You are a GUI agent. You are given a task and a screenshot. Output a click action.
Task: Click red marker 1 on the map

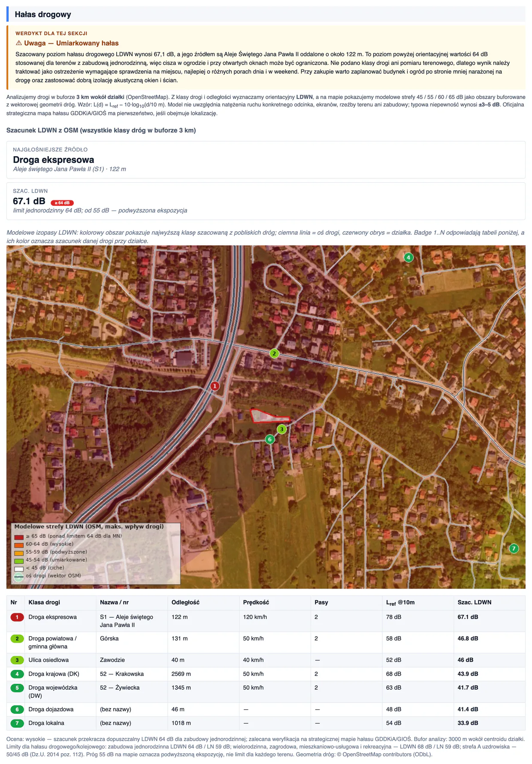pos(215,386)
